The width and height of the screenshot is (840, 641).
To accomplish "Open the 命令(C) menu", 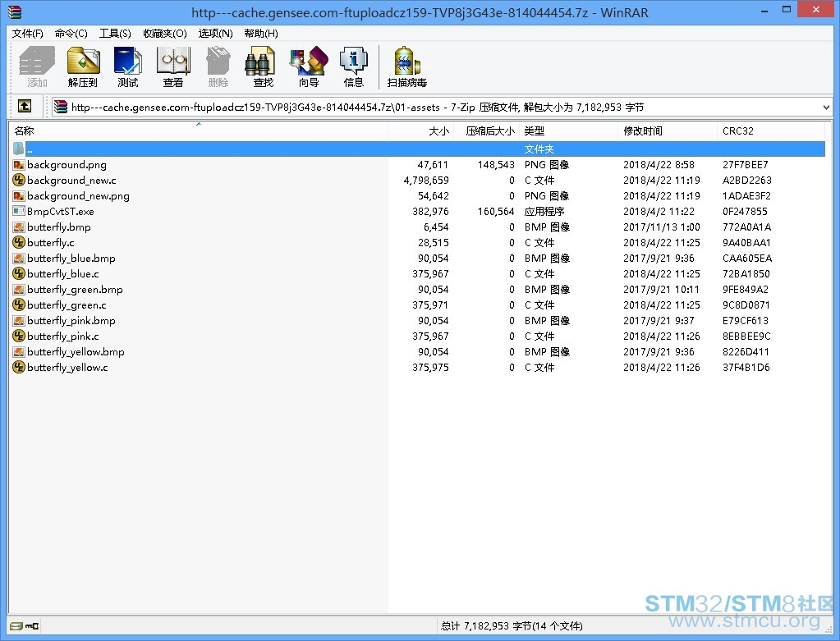I will click(71, 33).
